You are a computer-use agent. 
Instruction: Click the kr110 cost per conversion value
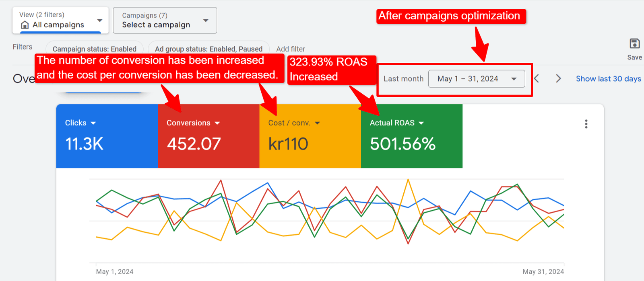(x=288, y=144)
